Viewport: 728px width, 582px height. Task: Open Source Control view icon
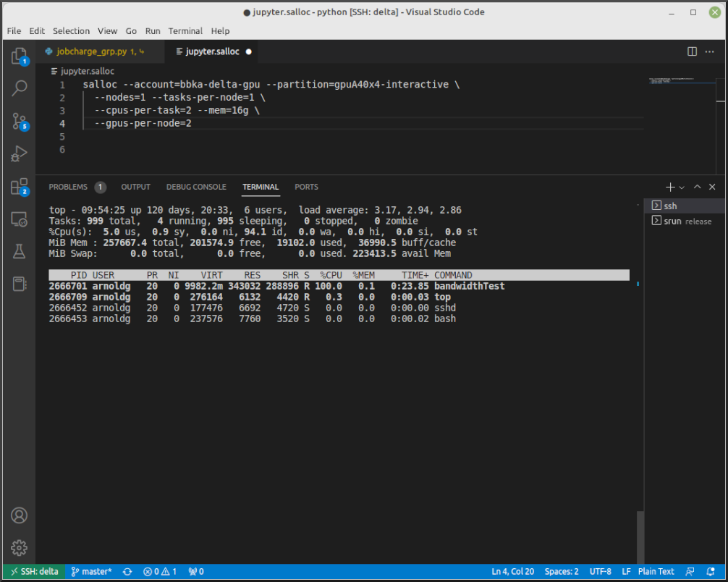click(x=20, y=121)
